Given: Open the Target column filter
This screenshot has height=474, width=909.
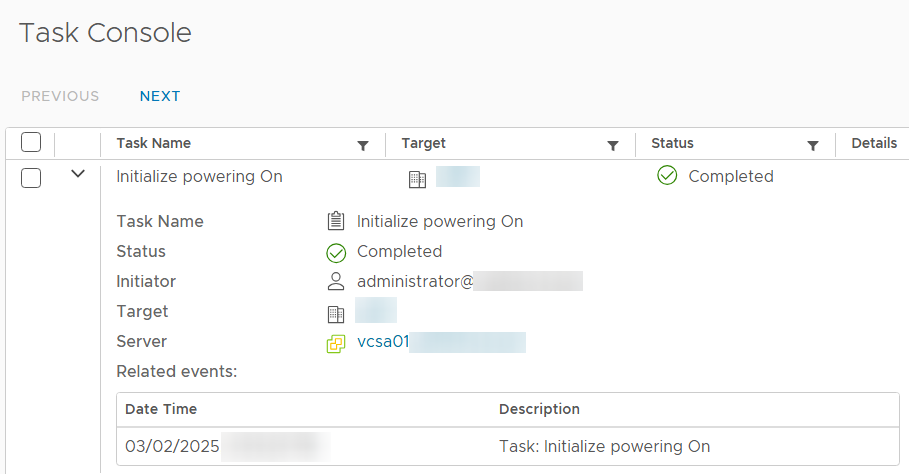Looking at the screenshot, I should 613,145.
